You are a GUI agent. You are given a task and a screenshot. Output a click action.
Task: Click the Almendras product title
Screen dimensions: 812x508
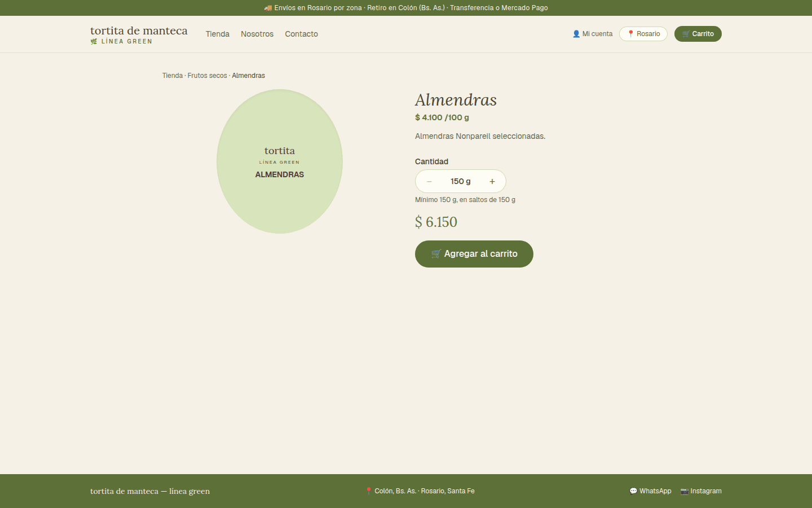(x=456, y=100)
